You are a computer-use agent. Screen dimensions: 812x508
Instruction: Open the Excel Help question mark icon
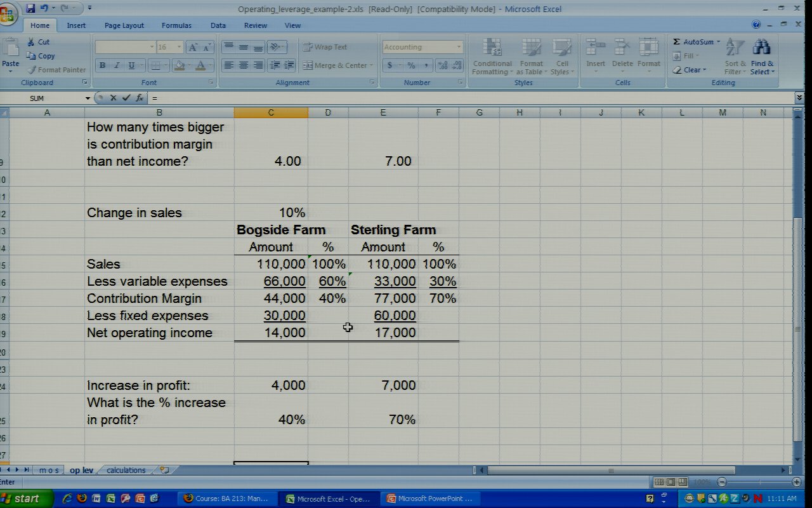(x=756, y=25)
